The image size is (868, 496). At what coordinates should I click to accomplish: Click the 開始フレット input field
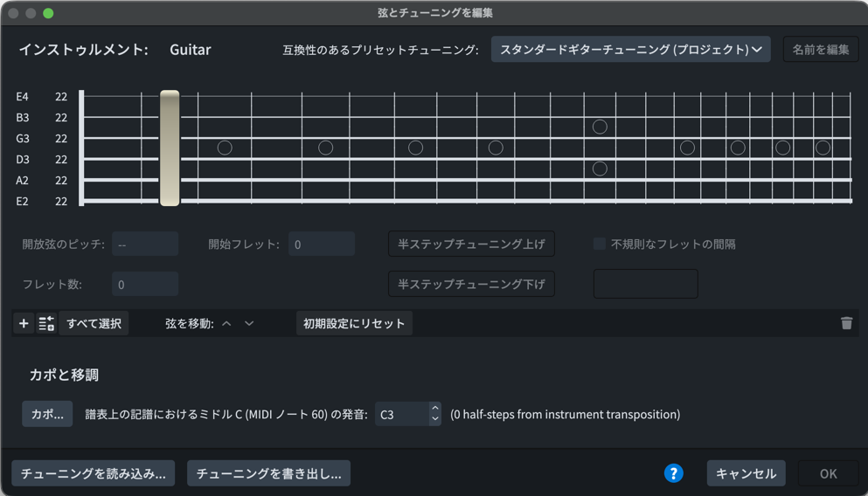point(321,245)
